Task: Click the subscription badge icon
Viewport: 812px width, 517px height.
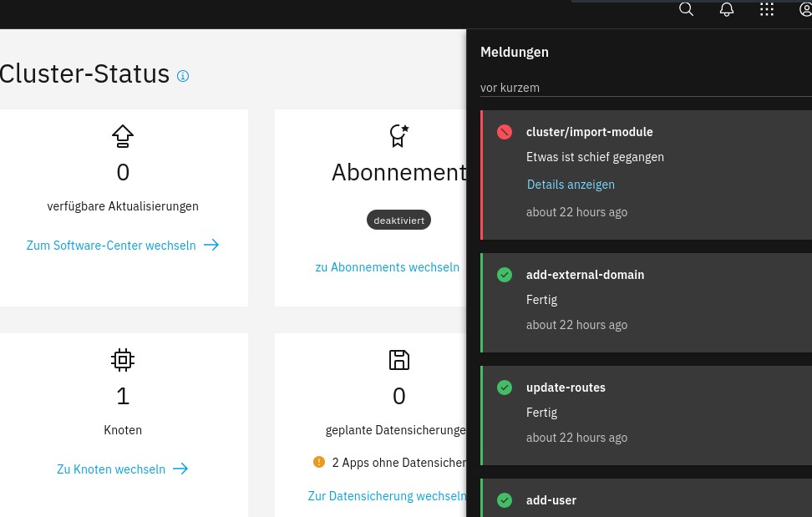Action: click(398, 135)
